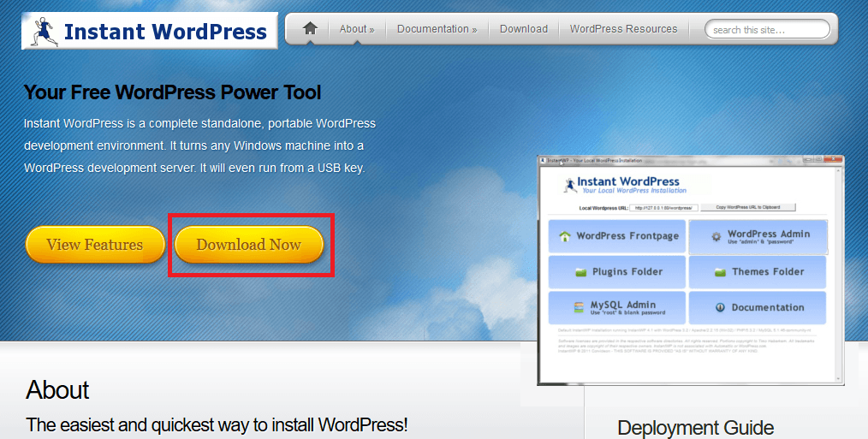Click the info icon beside Documentation
868x439 pixels.
click(x=721, y=307)
